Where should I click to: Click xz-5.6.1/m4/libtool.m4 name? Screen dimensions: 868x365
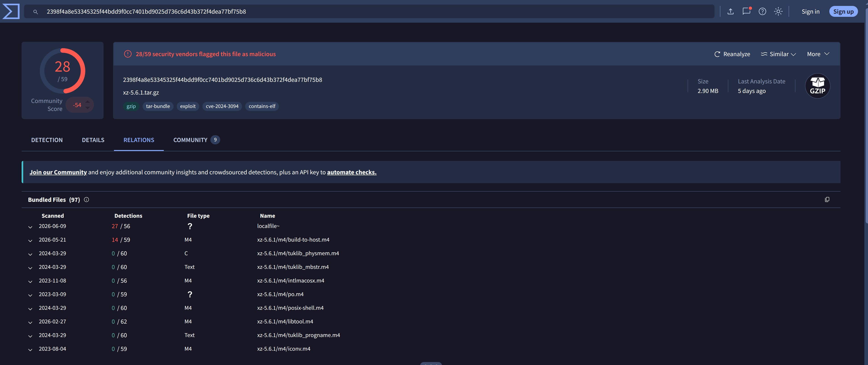pyautogui.click(x=285, y=322)
